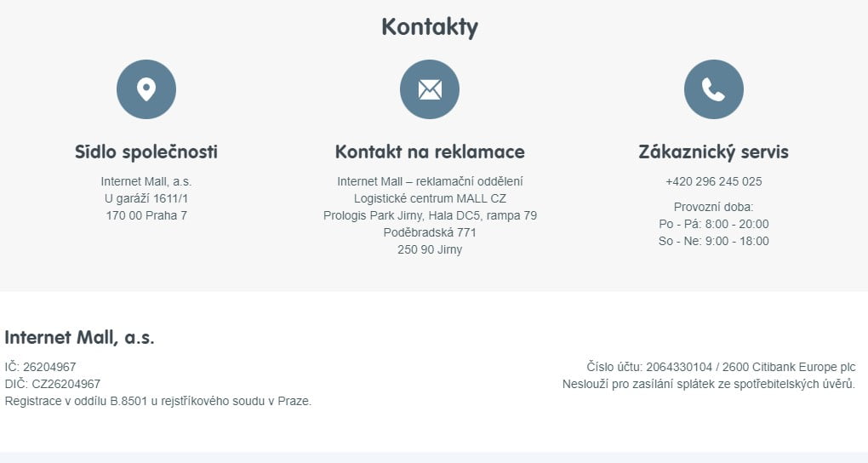
Task: Click the Prologis Park Jirny address line
Action: pyautogui.click(x=430, y=215)
